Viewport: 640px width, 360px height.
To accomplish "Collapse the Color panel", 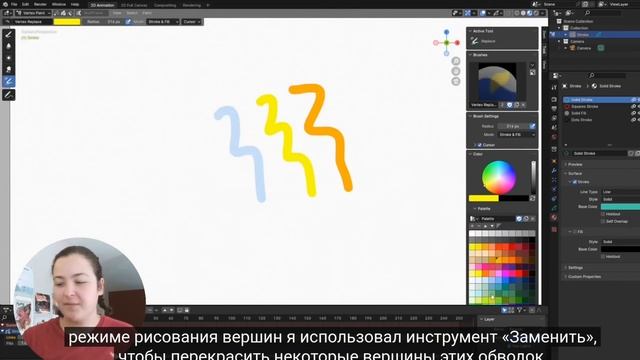I will click(x=478, y=154).
